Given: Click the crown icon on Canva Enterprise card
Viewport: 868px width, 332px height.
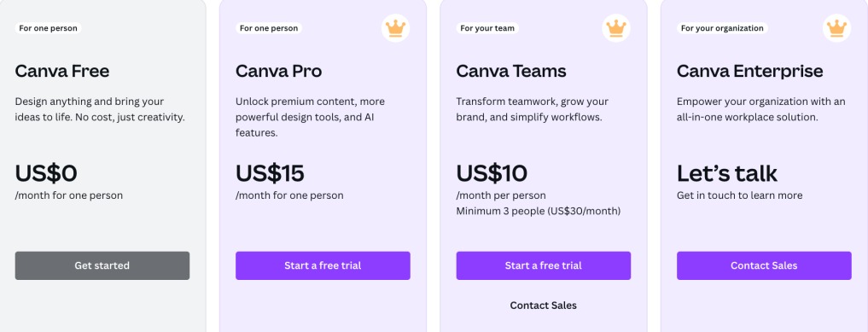Looking at the screenshot, I should pos(837,28).
